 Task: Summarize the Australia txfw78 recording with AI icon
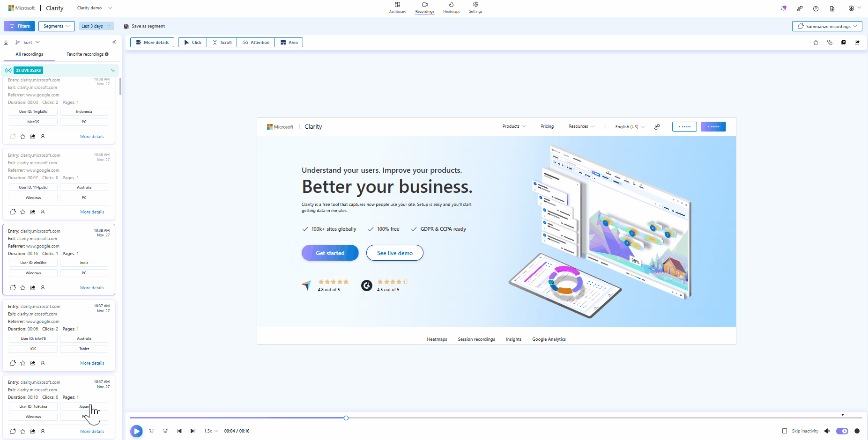tap(13, 363)
